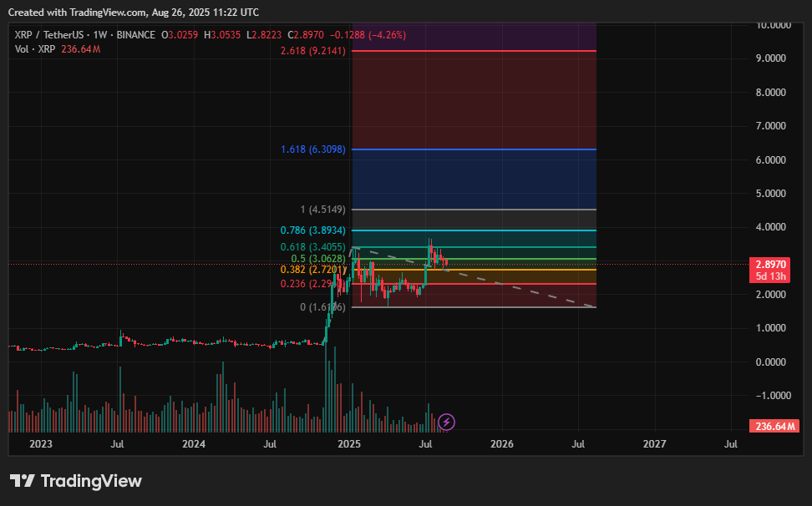
Task: Select the 0.618 (3.4055) Fibonacci label
Action: pos(313,247)
